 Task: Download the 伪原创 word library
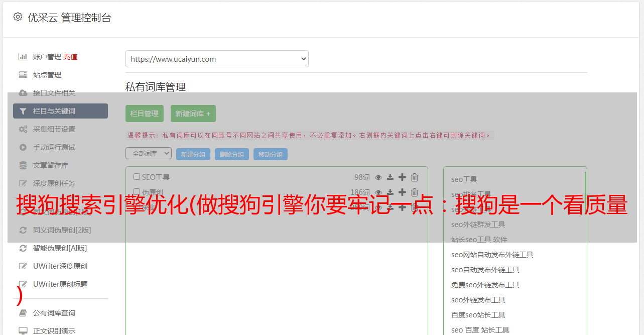pos(390,192)
